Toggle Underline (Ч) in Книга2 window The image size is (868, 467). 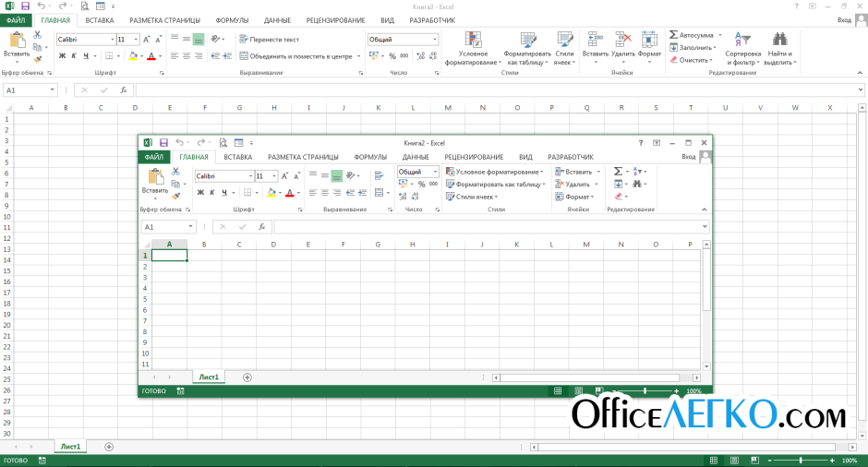click(x=224, y=193)
